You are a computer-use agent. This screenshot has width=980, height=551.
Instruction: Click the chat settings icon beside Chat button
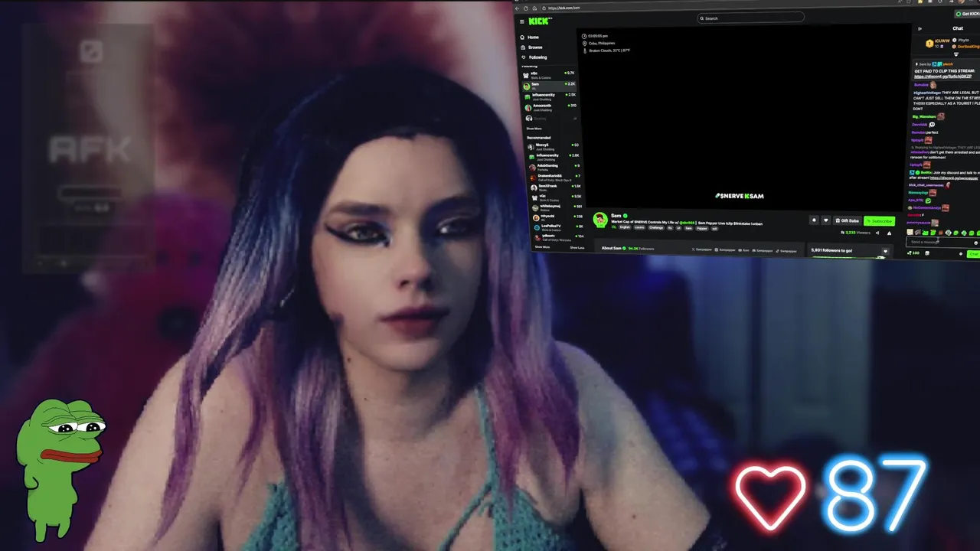961,254
